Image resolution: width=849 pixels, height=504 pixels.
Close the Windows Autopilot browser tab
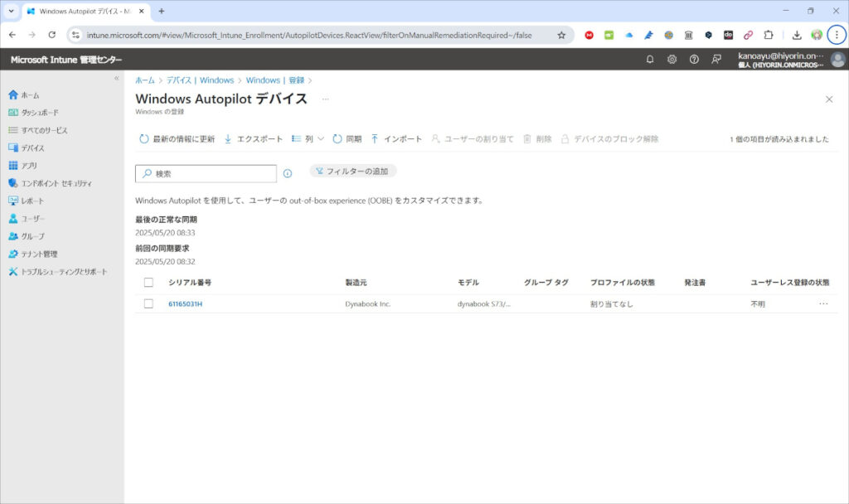[x=141, y=11]
